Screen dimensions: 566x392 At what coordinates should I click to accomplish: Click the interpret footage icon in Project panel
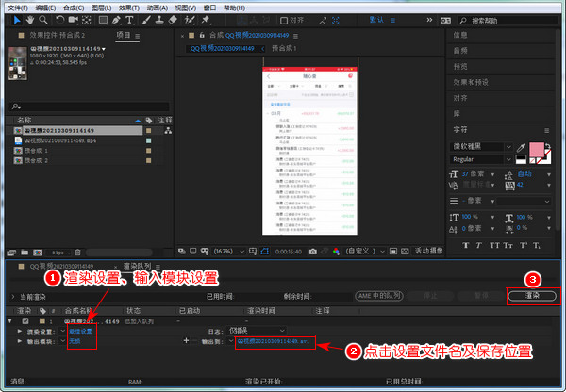coord(11,253)
